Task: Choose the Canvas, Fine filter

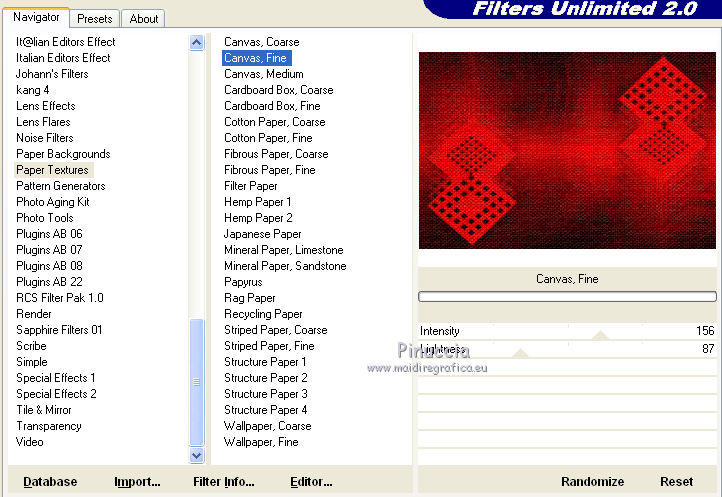Action: tap(256, 58)
